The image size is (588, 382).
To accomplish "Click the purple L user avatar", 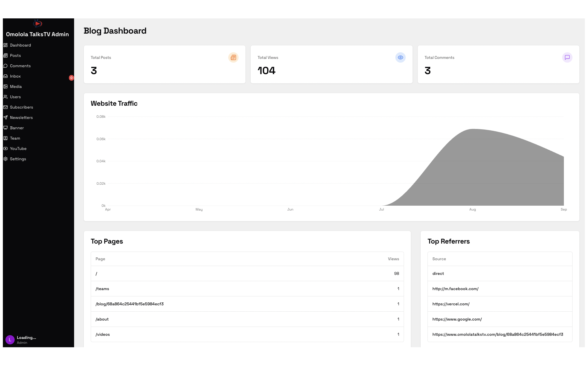I will (10, 340).
